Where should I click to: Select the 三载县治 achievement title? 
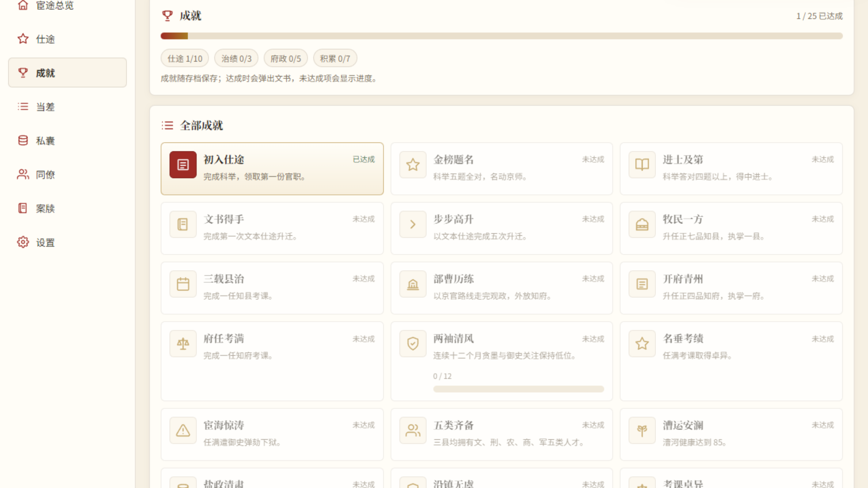tap(224, 279)
